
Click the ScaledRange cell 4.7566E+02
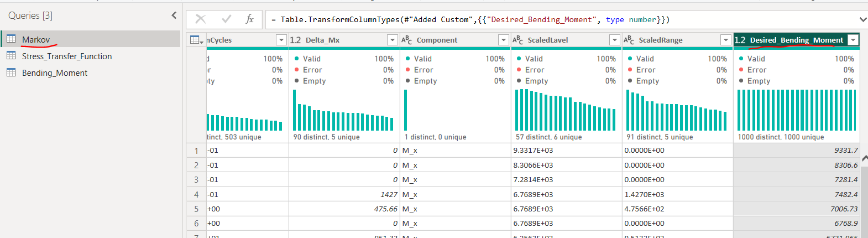[677, 209]
